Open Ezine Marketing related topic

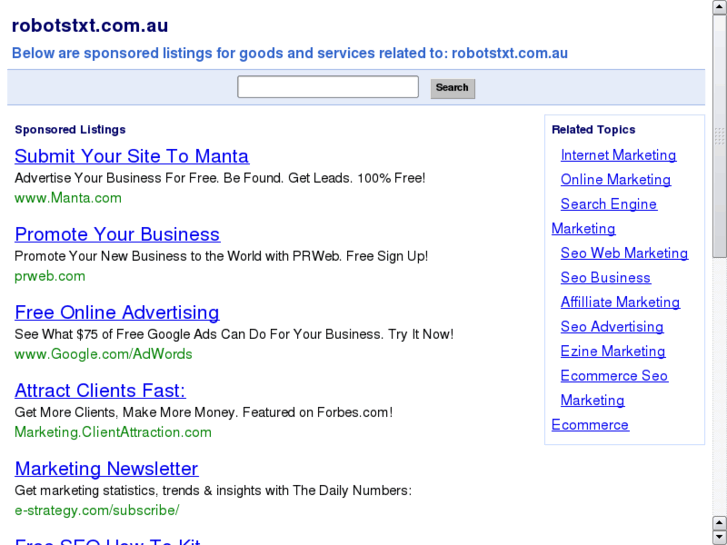(613, 352)
